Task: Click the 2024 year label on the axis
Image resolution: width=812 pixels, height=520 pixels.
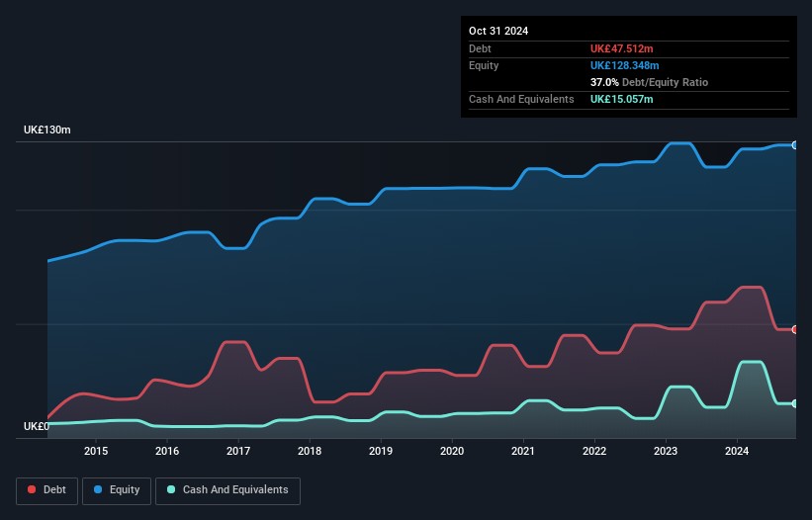Action: 737,452
